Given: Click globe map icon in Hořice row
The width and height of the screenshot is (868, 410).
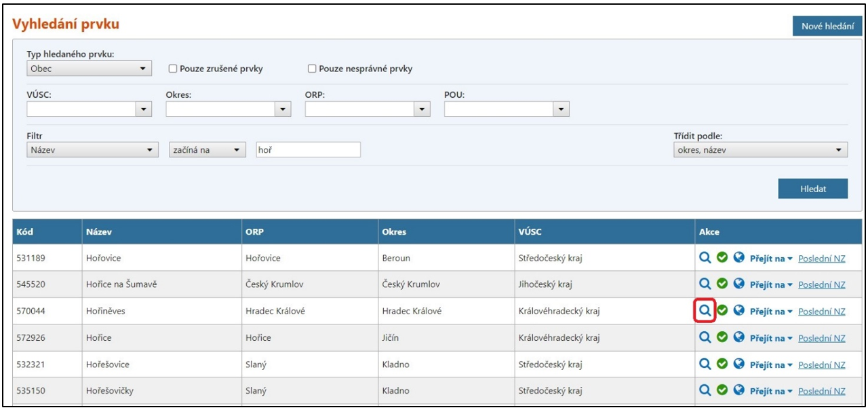Looking at the screenshot, I should pyautogui.click(x=739, y=337).
